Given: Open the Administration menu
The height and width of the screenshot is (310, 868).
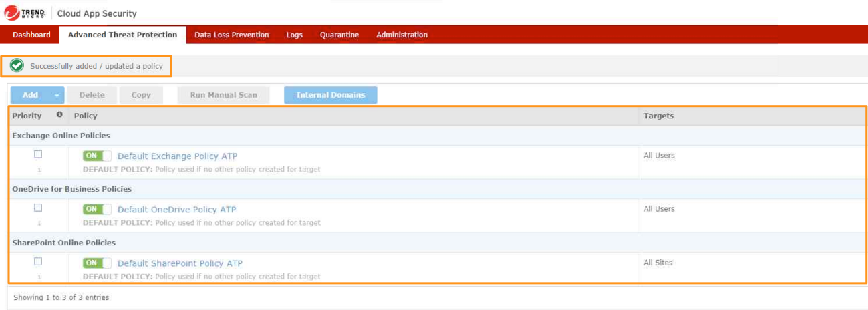Looking at the screenshot, I should tap(402, 35).
